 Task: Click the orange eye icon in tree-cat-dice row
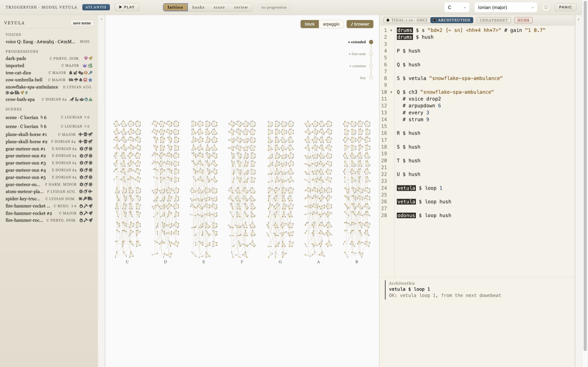click(x=85, y=73)
